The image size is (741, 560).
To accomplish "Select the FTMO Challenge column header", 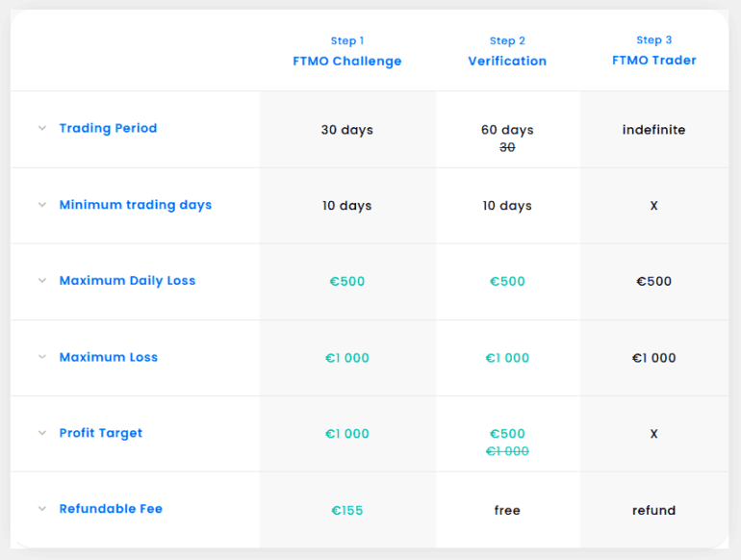I will coord(347,61).
